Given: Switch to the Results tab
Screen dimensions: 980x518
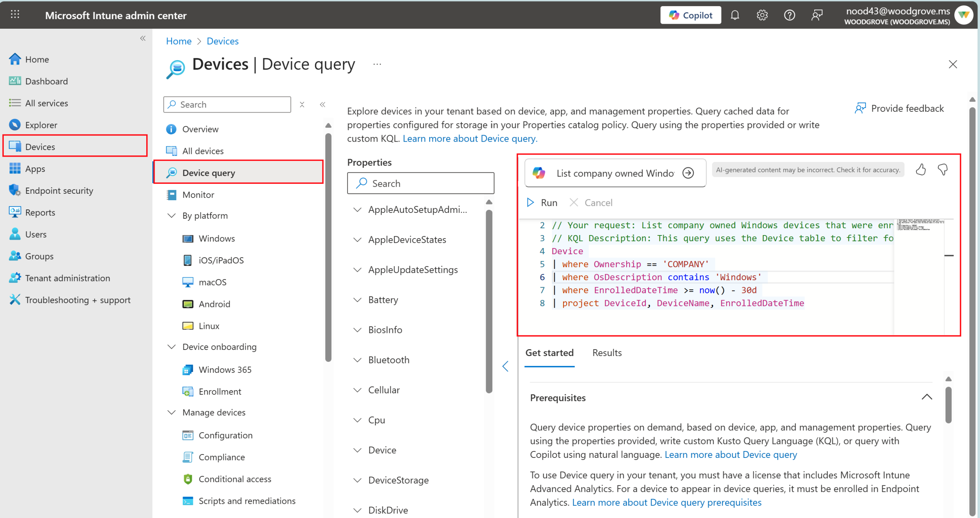Looking at the screenshot, I should (x=607, y=353).
